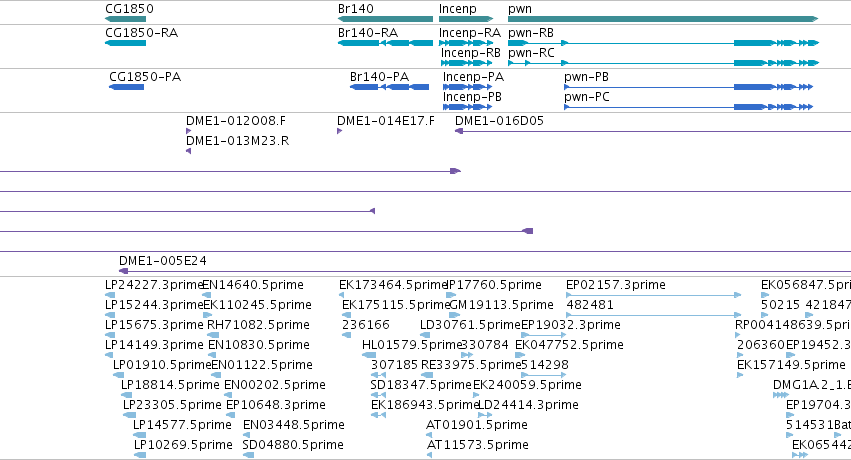Select the pwn-PB protein label
The width and height of the screenshot is (851, 460).
pos(586,76)
